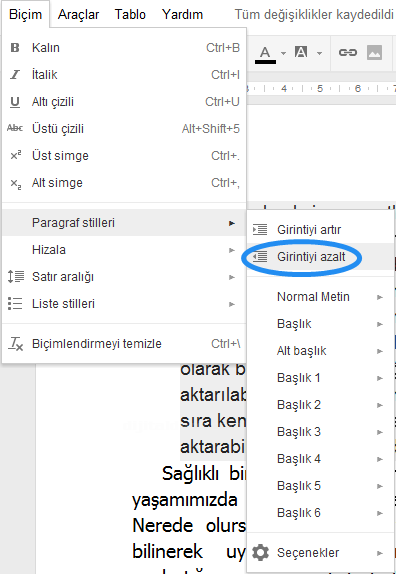Select Başlık paragraph style
The width and height of the screenshot is (396, 574).
pos(321,324)
